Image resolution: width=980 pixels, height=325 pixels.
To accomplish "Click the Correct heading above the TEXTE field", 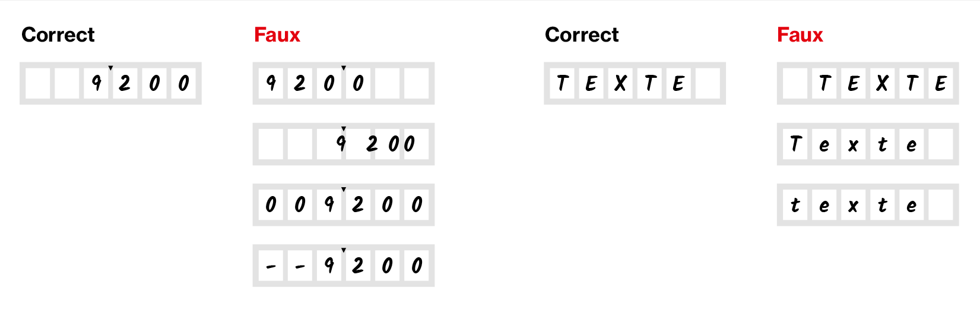I will [x=581, y=35].
